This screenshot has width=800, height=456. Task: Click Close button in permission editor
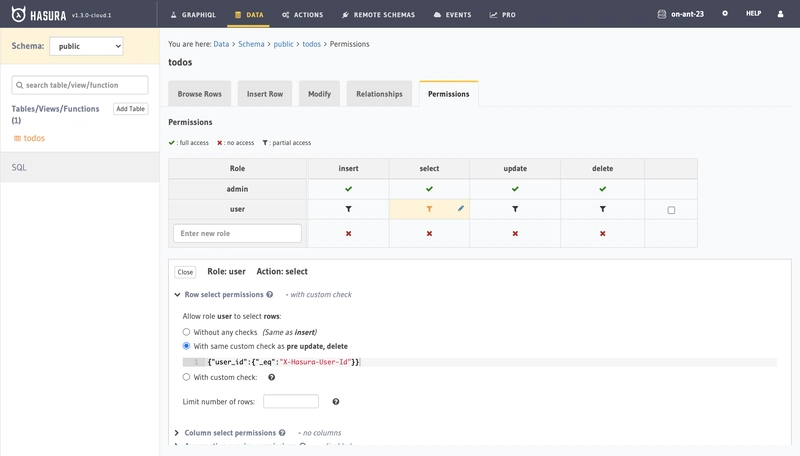185,272
